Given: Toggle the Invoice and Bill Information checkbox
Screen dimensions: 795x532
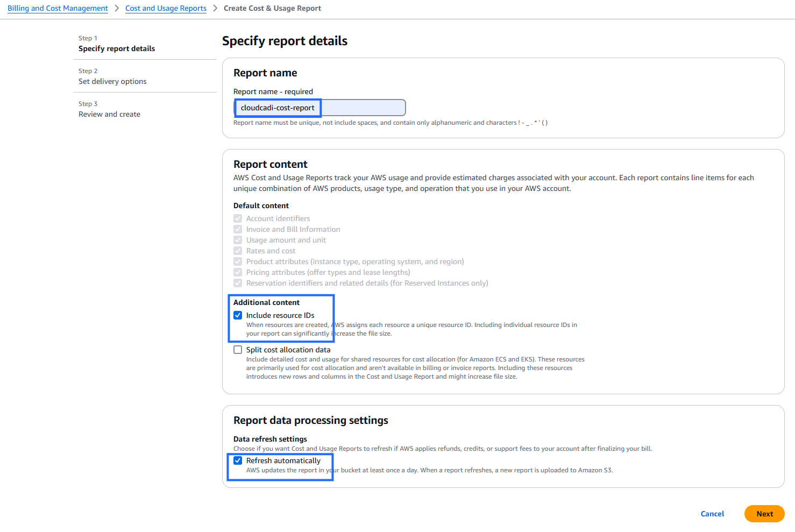Looking at the screenshot, I should [238, 229].
